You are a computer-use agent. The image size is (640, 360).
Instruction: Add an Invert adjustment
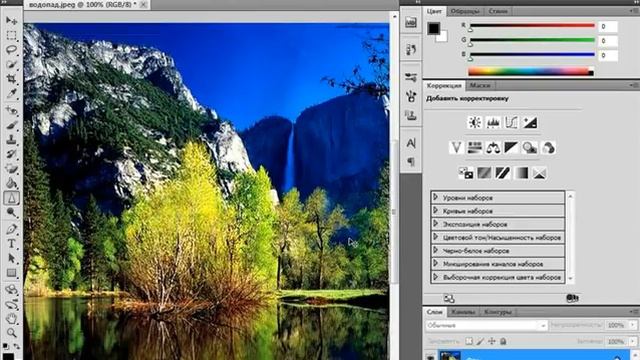(x=466, y=173)
